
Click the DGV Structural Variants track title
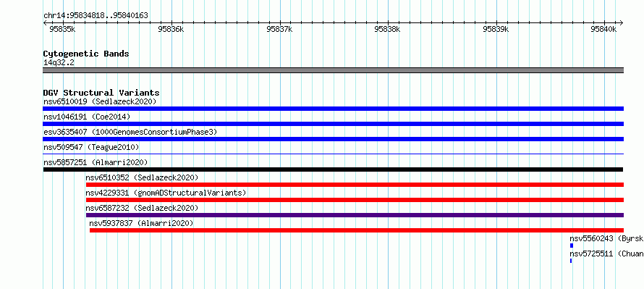[x=101, y=93]
